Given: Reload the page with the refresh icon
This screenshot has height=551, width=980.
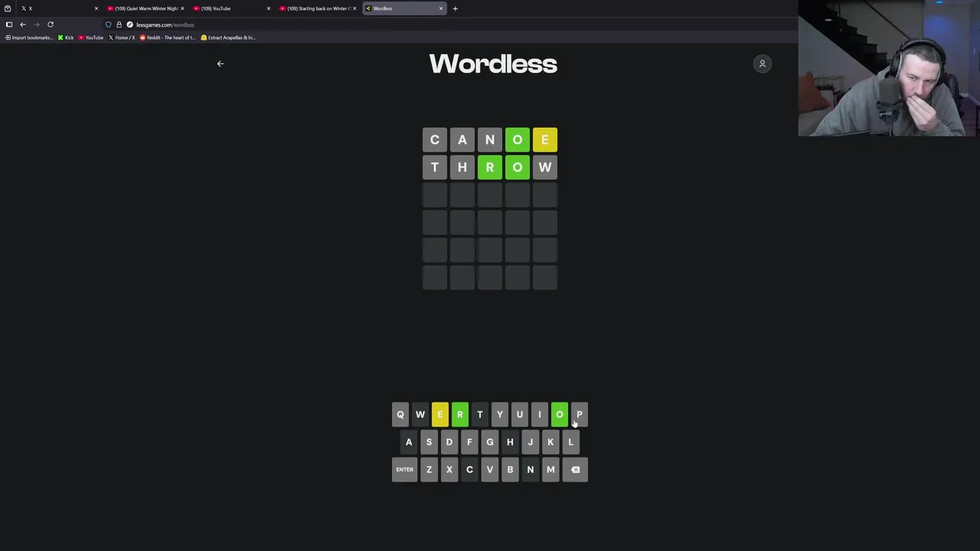Looking at the screenshot, I should coord(51,24).
